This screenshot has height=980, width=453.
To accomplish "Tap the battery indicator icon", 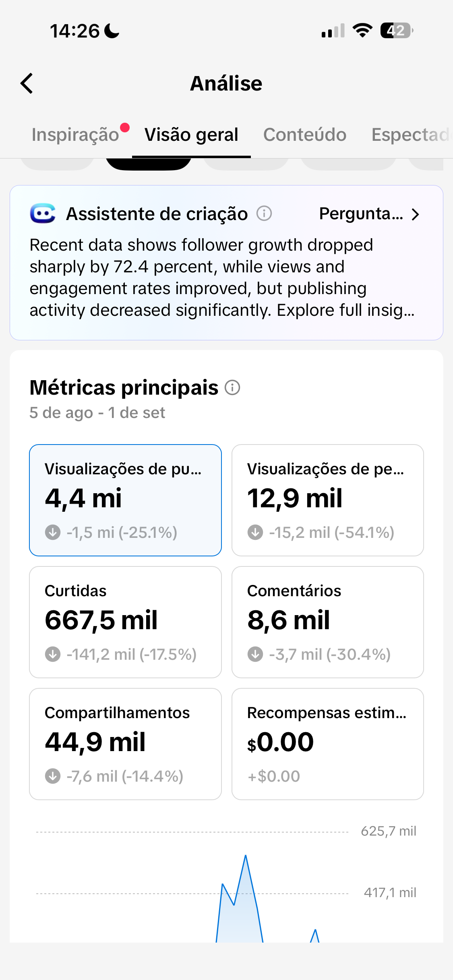I will [x=397, y=31].
